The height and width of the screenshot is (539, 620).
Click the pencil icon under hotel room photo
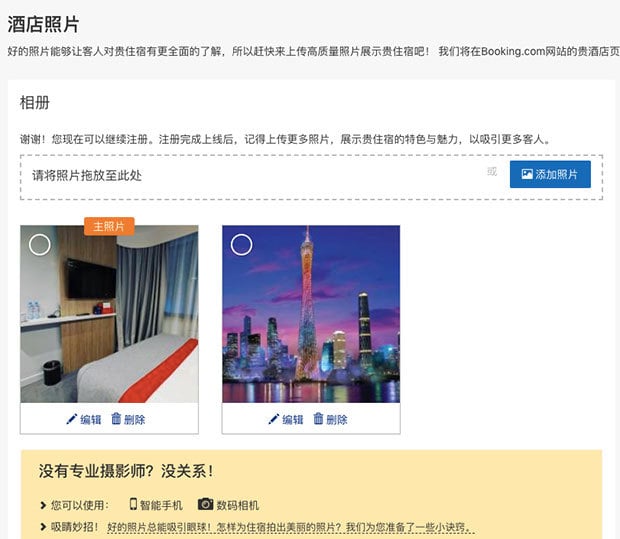[x=72, y=419]
